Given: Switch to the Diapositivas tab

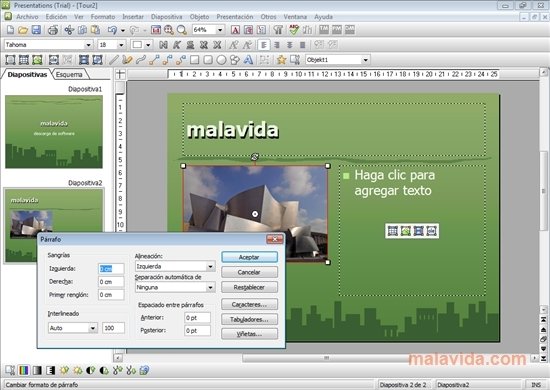Looking at the screenshot, I should point(27,75).
